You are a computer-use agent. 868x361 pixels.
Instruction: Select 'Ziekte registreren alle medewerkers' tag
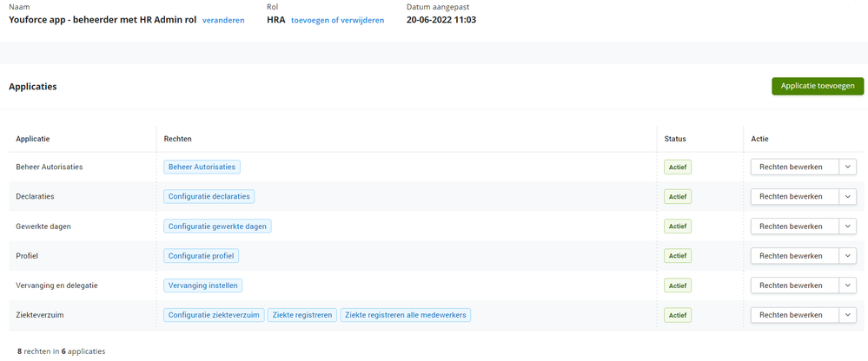tap(406, 315)
